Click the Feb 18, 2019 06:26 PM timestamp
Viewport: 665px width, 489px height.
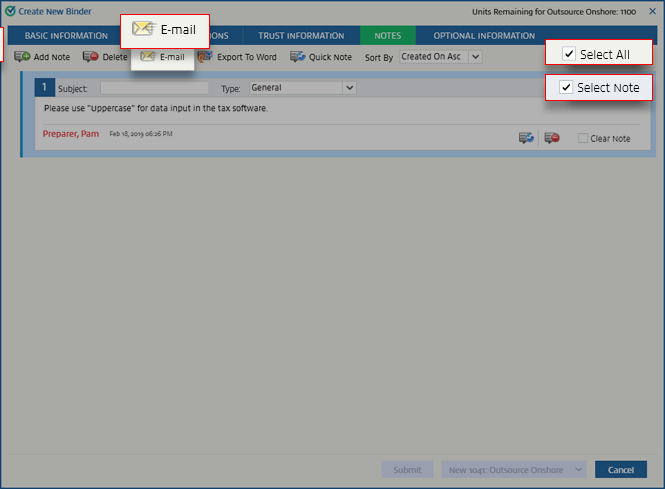coord(141,134)
